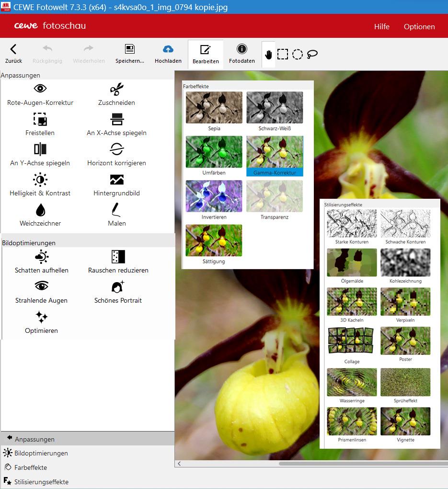The width and height of the screenshot is (448, 489).
Task: Switch to Anpassungen section at bottom
Action: tap(87, 439)
